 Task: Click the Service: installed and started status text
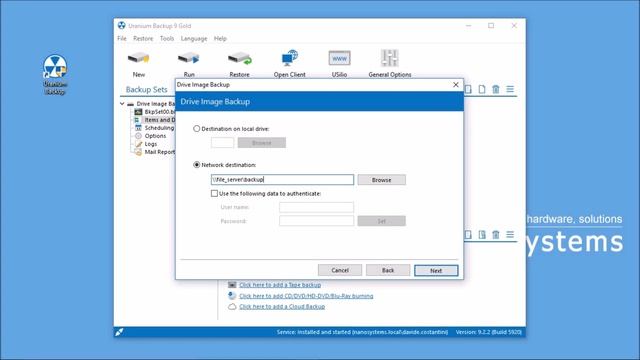[x=362, y=332]
